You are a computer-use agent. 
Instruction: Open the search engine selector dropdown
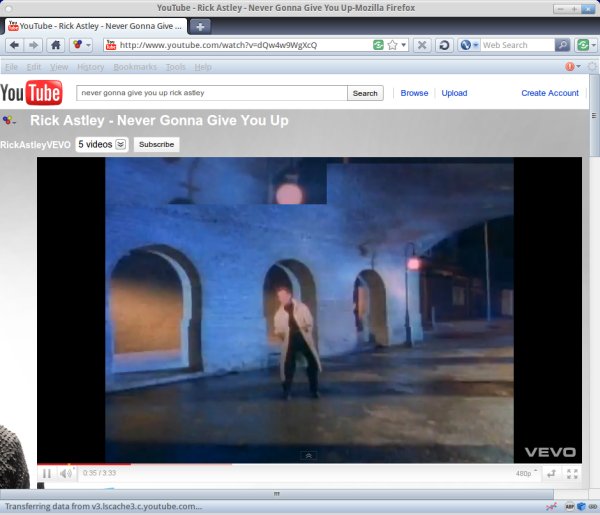(469, 45)
